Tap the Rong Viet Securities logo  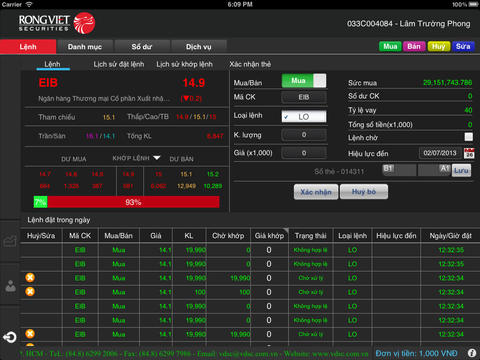57,23
